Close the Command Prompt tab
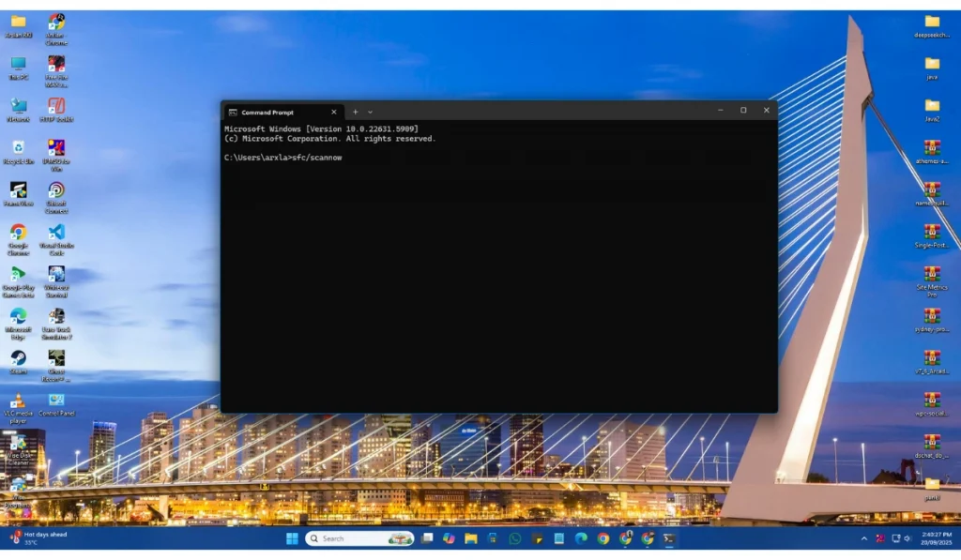Screen dimensions: 961x560 click(333, 112)
